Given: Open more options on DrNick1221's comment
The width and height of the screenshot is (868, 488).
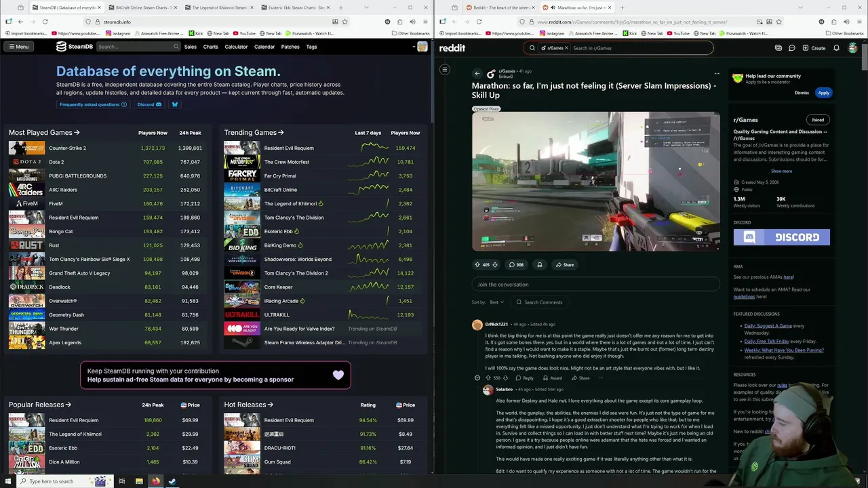Looking at the screenshot, I should pos(599,378).
